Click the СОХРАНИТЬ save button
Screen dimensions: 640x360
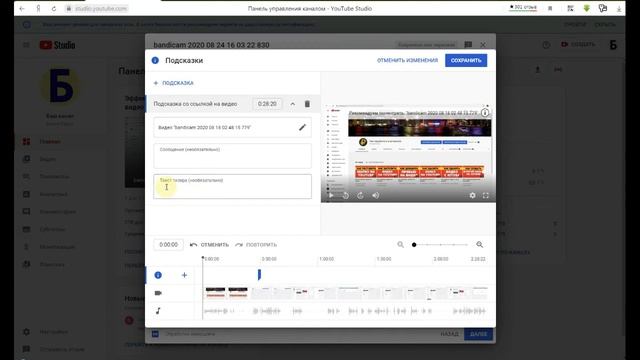pos(466,60)
